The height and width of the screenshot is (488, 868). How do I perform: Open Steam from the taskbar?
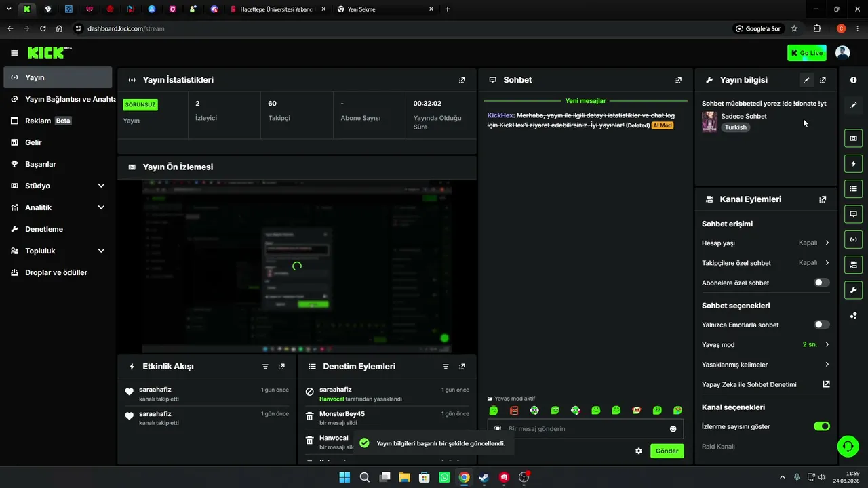click(x=484, y=477)
